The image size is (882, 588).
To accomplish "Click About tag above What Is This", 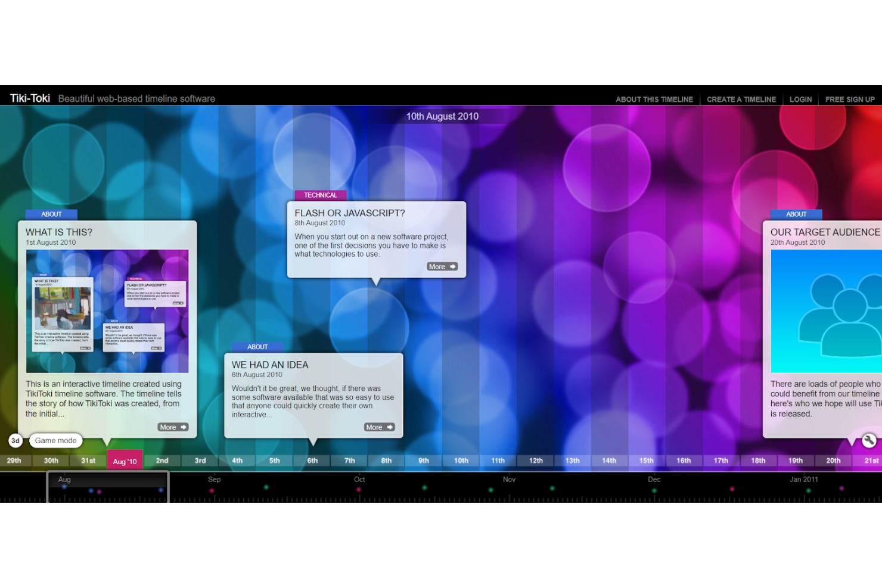I will point(51,214).
